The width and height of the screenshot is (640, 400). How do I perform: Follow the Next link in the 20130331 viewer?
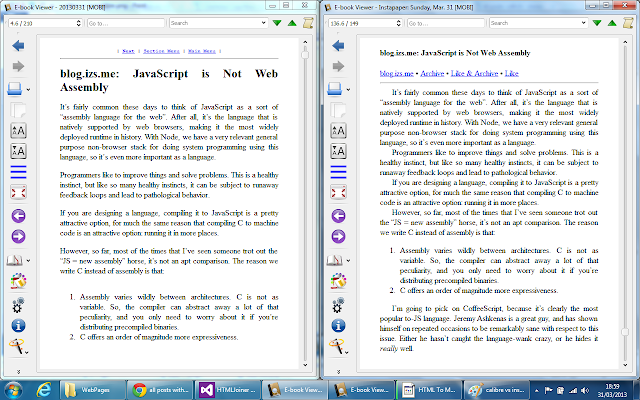128,51
